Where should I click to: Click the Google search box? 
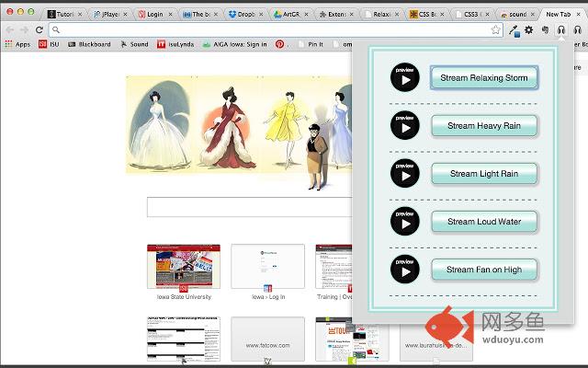click(249, 207)
